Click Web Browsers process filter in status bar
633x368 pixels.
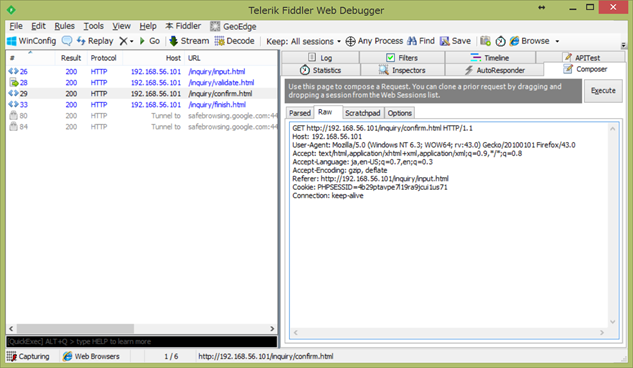91,356
